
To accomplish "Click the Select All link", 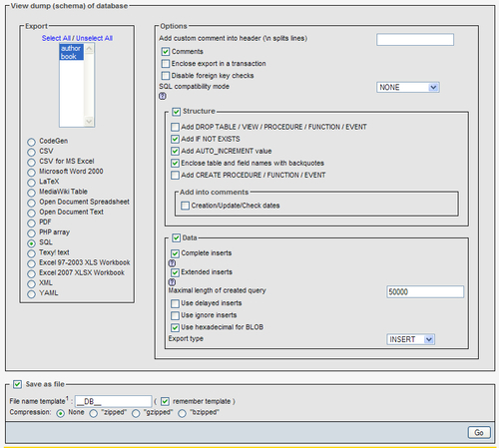I will coord(56,38).
